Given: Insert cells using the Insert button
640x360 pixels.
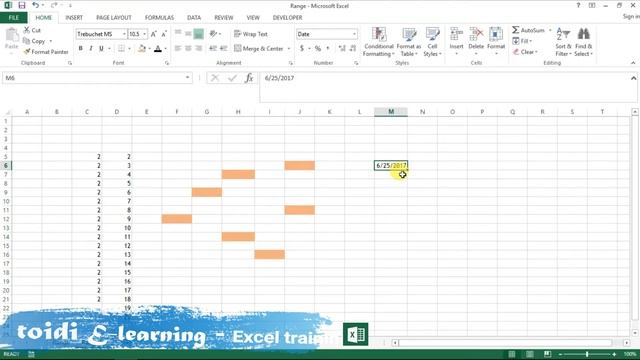Looking at the screenshot, I should [456, 41].
